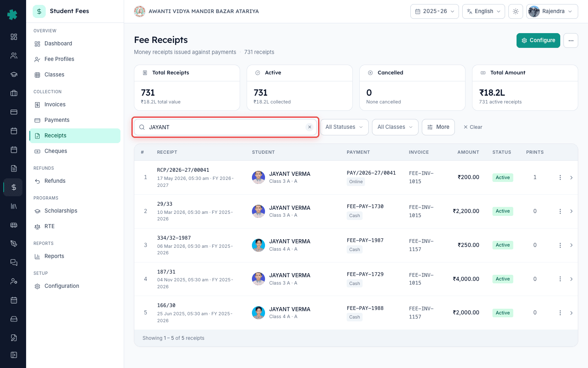Collapse sidebar using bottom panel icon

(x=13, y=355)
